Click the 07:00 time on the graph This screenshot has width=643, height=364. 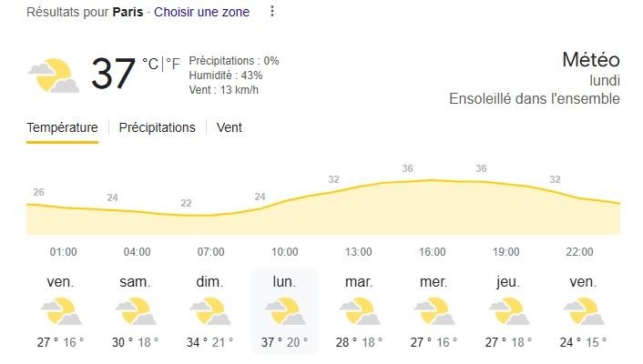coord(210,252)
